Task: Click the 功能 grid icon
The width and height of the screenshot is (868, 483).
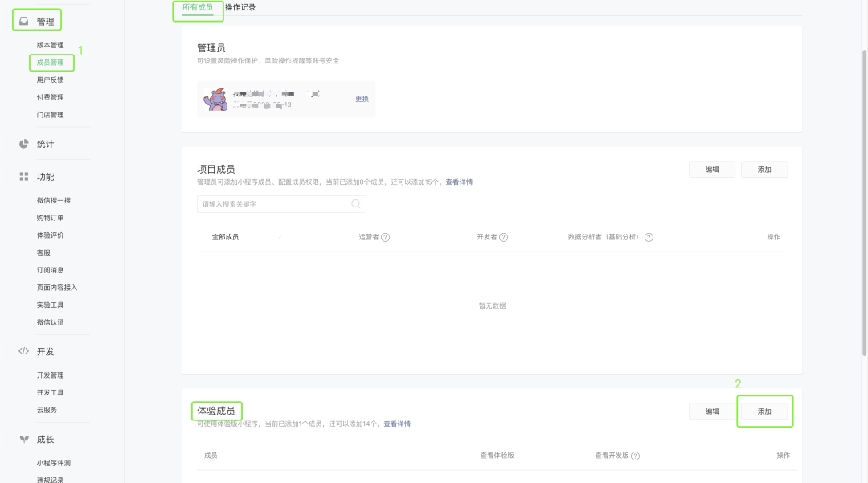Action: 24,177
